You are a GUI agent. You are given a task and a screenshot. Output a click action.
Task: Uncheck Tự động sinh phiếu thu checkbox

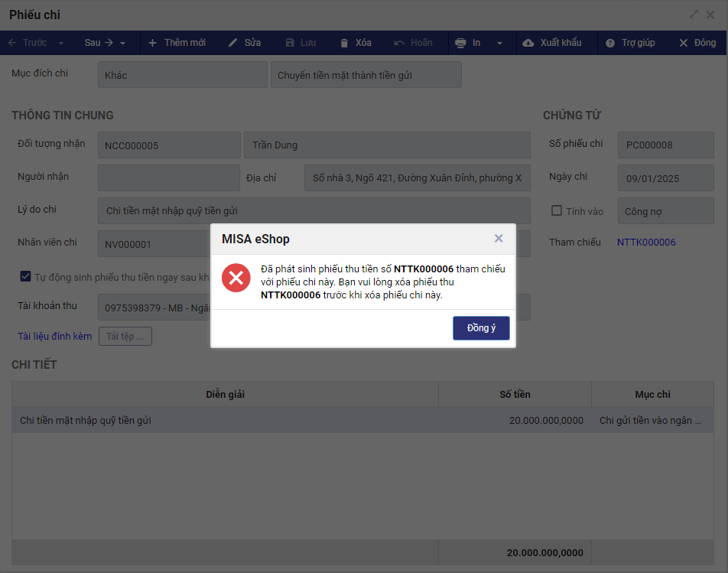tap(25, 276)
